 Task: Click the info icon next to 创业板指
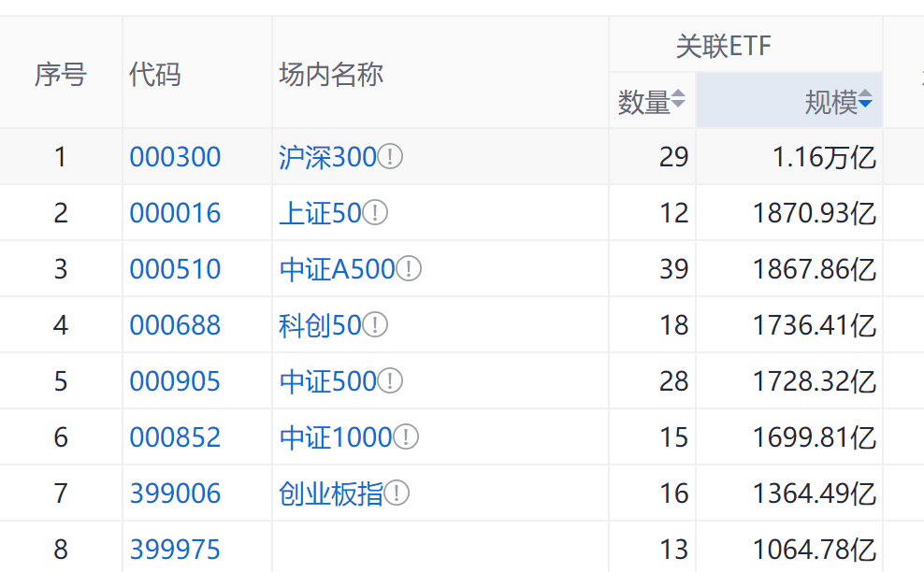(397, 493)
